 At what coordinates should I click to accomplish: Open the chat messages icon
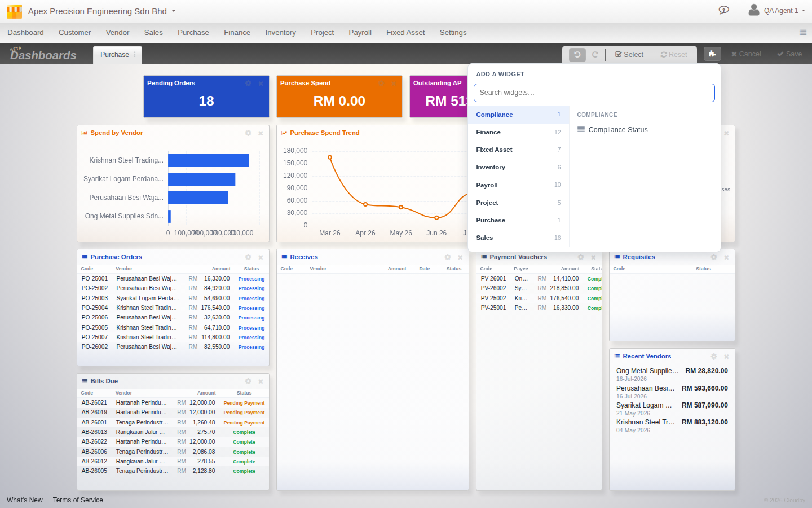coord(724,10)
